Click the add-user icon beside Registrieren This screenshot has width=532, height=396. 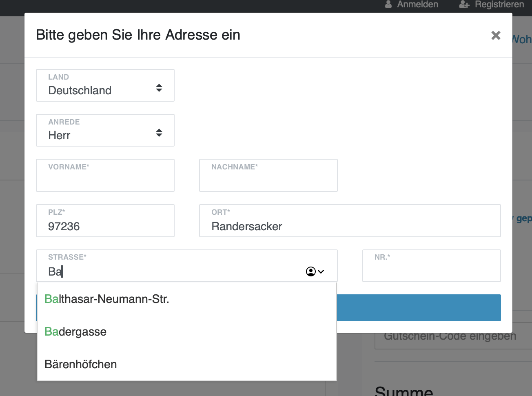click(464, 4)
